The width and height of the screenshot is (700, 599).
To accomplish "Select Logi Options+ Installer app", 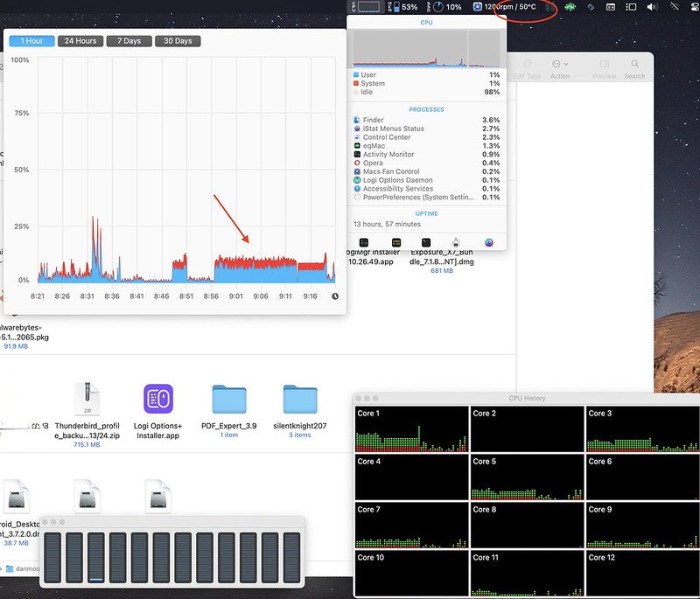I will tap(158, 411).
